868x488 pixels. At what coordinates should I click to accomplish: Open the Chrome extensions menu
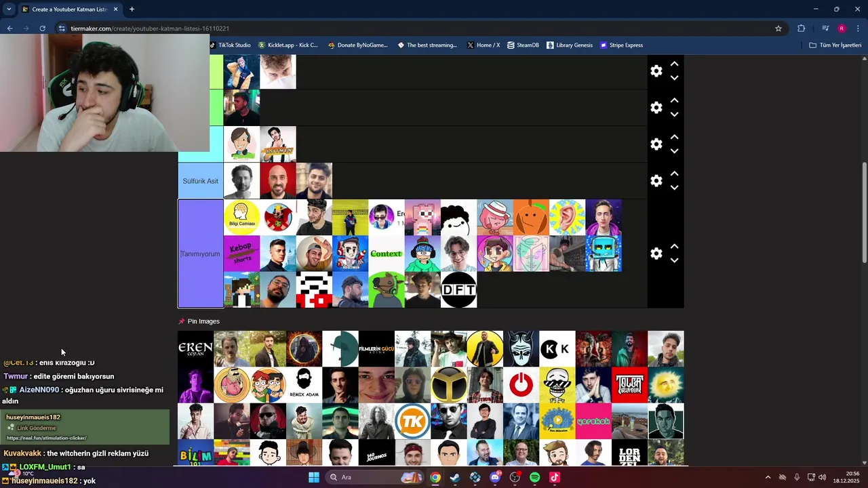802,28
